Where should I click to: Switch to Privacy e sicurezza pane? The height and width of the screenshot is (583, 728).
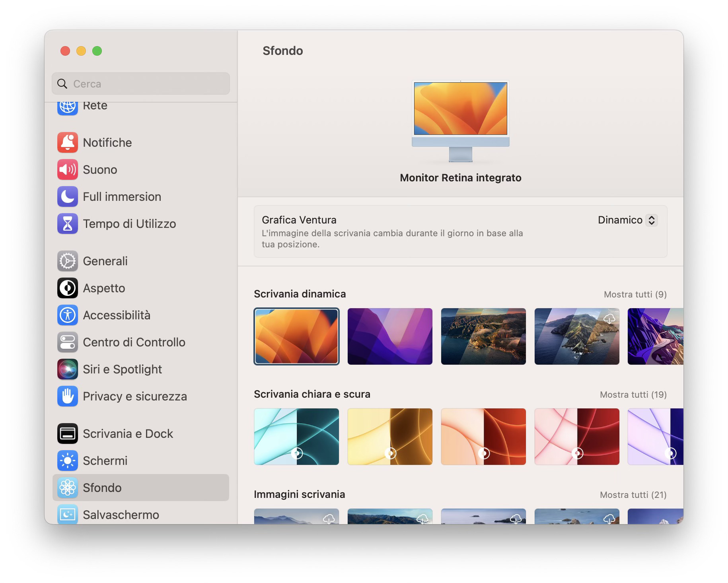click(141, 396)
